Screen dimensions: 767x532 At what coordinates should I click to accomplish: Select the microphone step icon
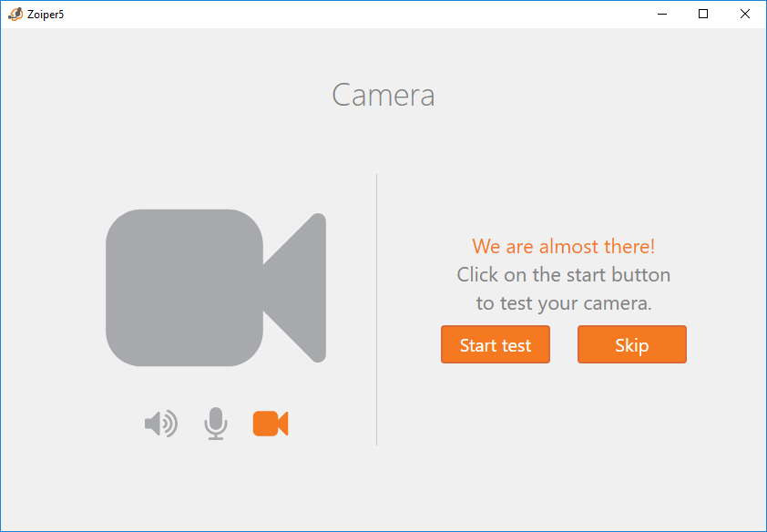(x=215, y=424)
